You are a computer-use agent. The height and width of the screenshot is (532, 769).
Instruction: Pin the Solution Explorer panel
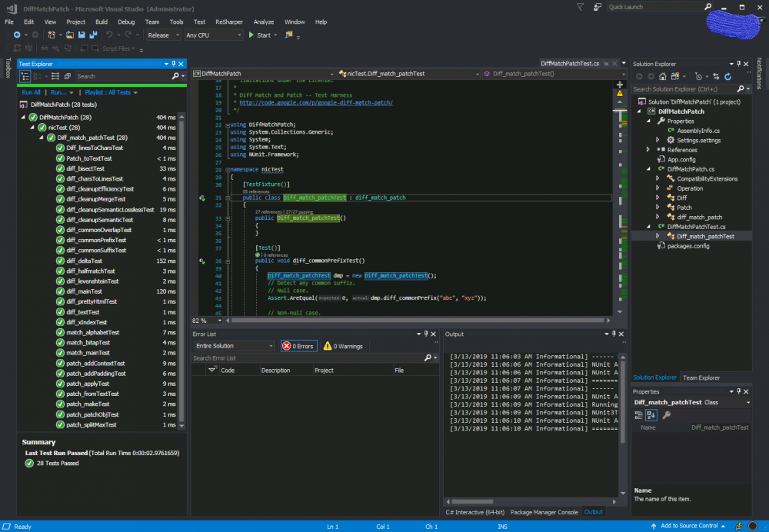(738, 64)
